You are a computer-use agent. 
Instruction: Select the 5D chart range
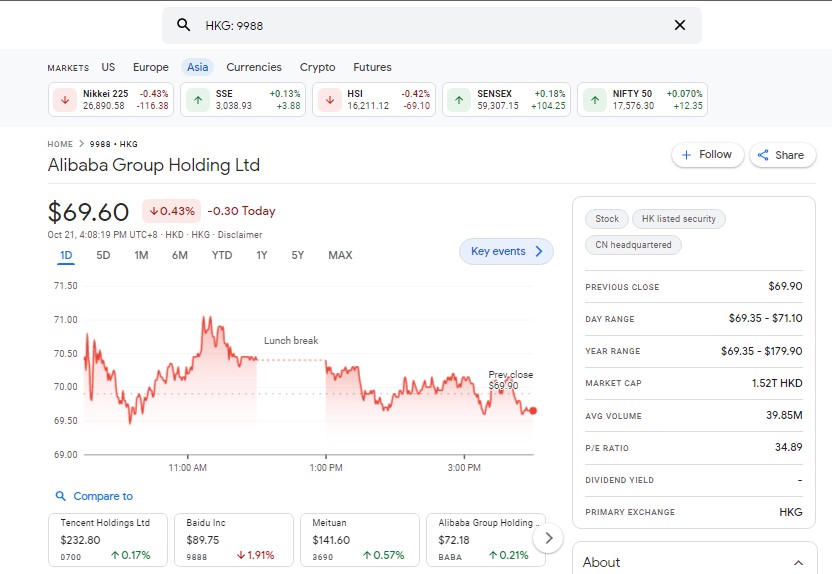[x=103, y=255]
